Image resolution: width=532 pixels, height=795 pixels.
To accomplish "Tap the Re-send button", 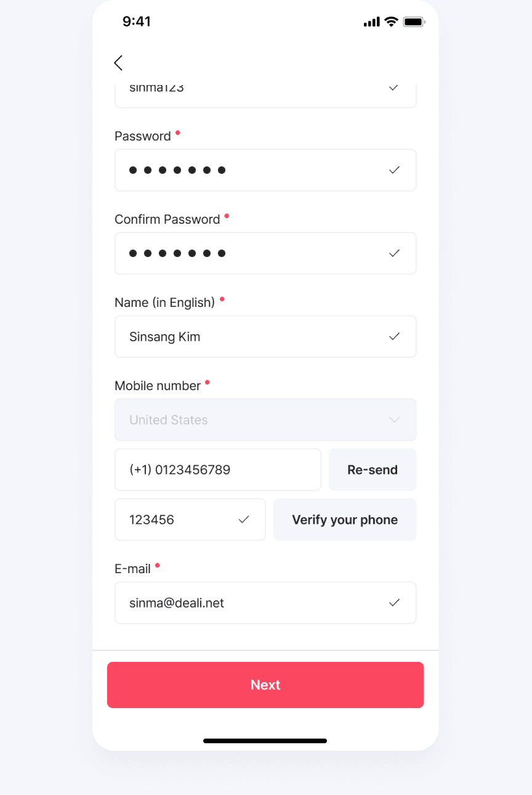I will (x=373, y=470).
